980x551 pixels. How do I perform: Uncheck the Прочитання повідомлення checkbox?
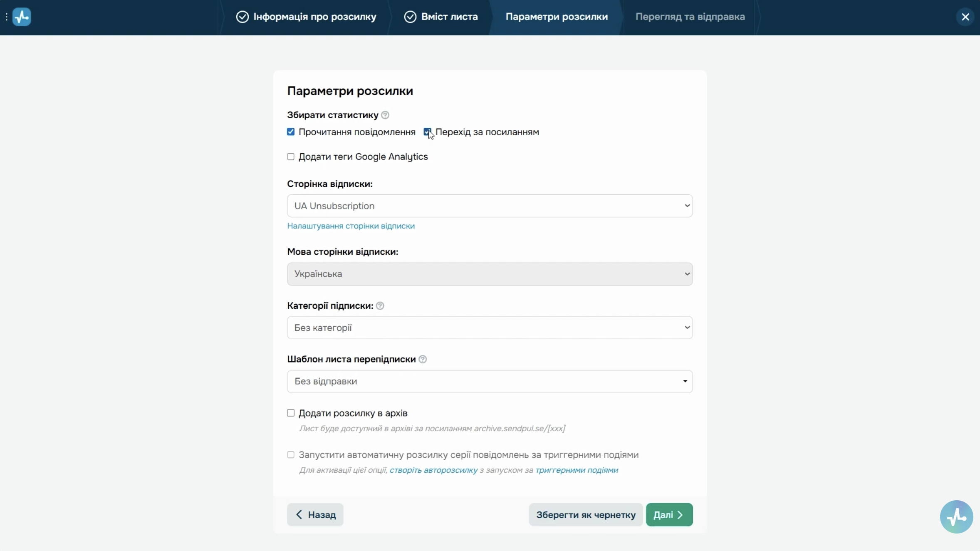[x=291, y=132]
